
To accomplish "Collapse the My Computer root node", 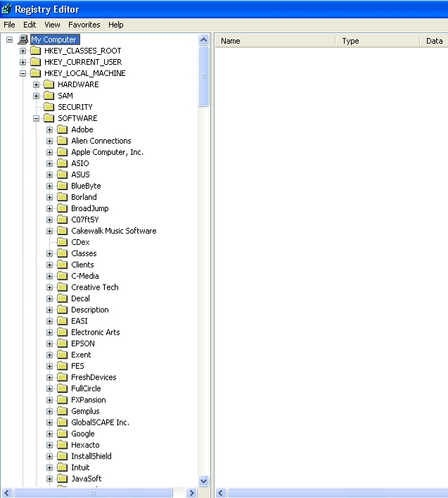I will (x=10, y=39).
